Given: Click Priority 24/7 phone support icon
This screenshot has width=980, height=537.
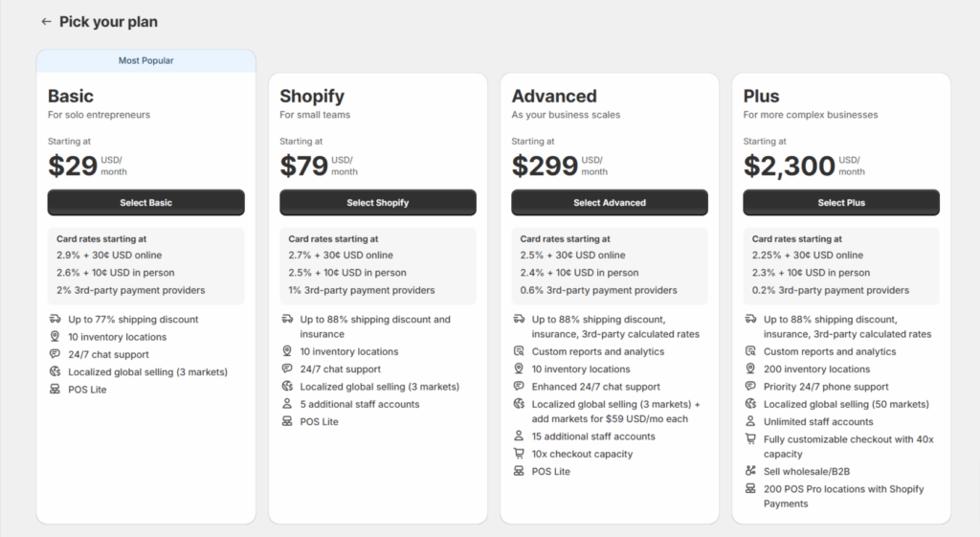Looking at the screenshot, I should [x=750, y=387].
